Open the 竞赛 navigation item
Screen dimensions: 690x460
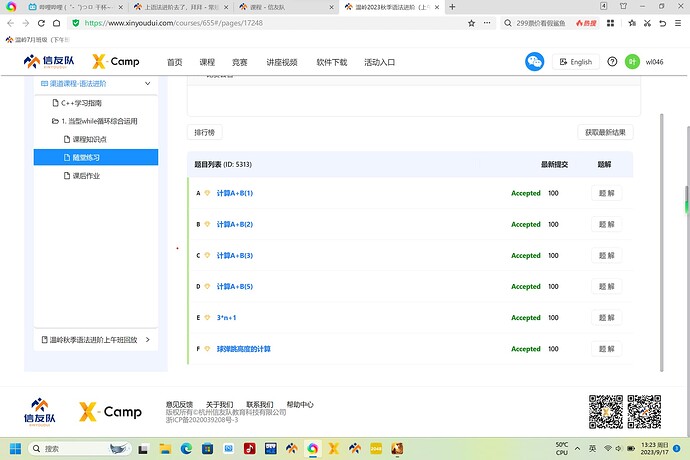(239, 62)
